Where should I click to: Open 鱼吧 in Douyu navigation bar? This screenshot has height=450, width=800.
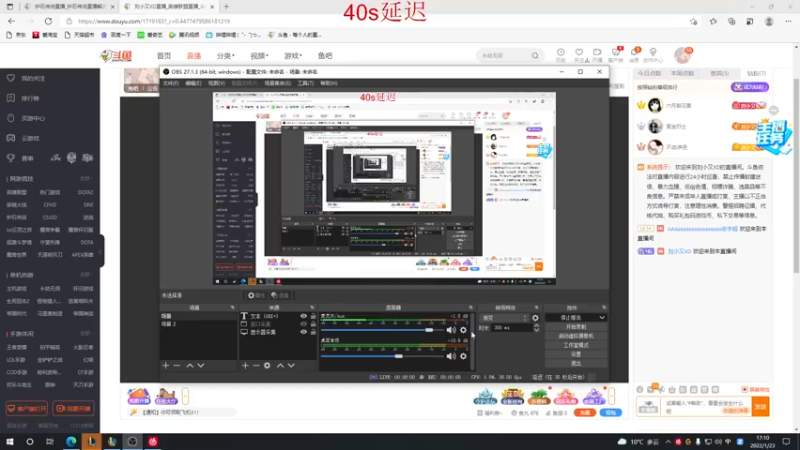point(325,56)
